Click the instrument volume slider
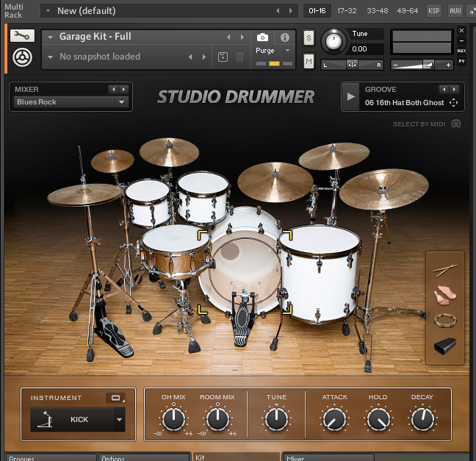This screenshot has width=476, height=461. (x=422, y=65)
